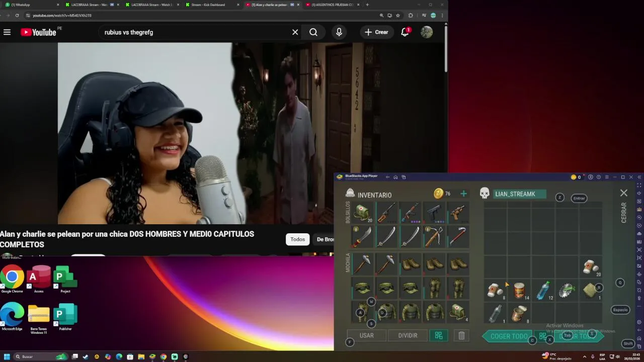Select the medkit bag with count 4
The width and height of the screenshot is (644, 362).
pyautogui.click(x=459, y=312)
